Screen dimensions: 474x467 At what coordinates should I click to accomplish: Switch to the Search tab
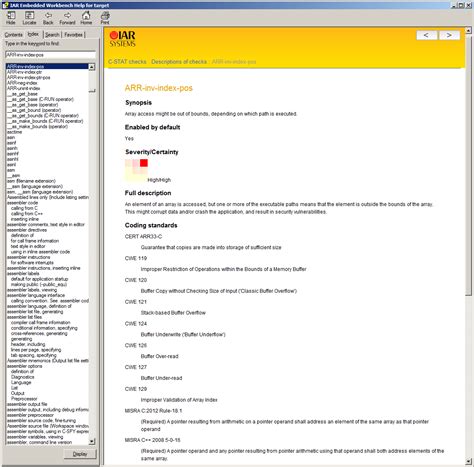tap(52, 35)
